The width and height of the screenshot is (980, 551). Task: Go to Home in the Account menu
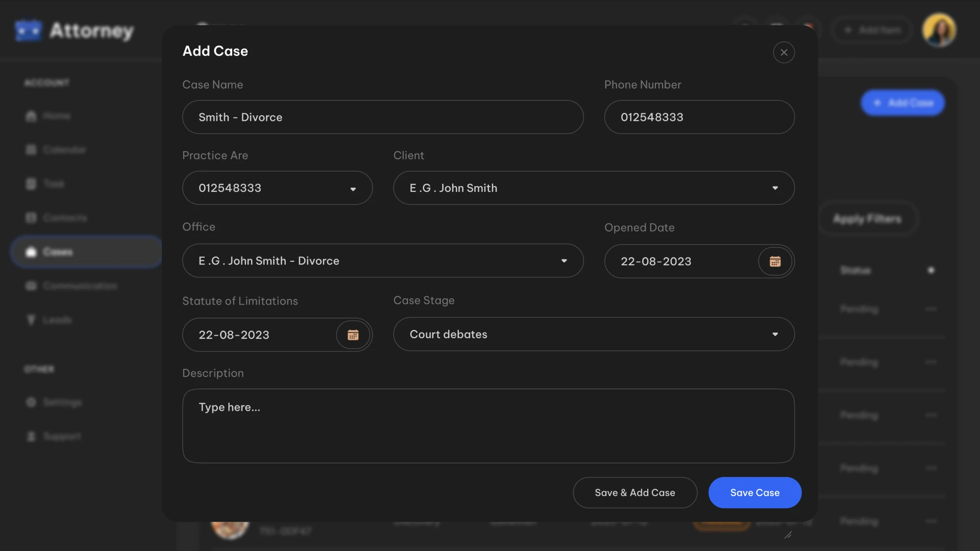[x=56, y=116]
